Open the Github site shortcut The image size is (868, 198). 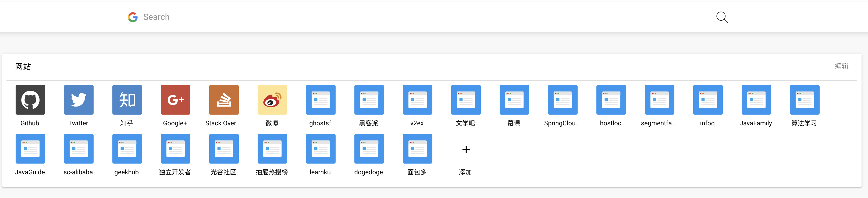[30, 100]
